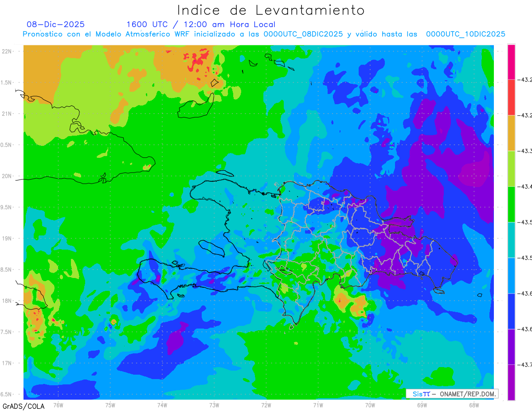Click the legend value '-43.7'
The image size is (532, 411).
click(524, 364)
